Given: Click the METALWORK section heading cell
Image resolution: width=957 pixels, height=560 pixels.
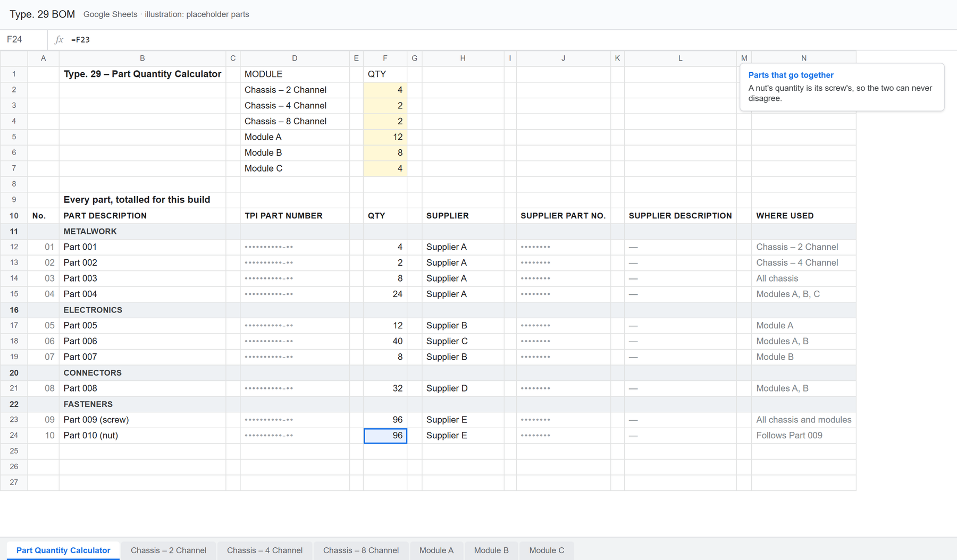Looking at the screenshot, I should click(142, 232).
